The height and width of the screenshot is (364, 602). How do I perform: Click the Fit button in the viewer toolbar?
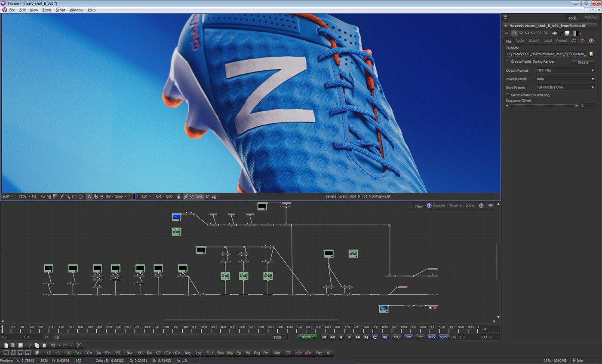pyautogui.click(x=35, y=196)
